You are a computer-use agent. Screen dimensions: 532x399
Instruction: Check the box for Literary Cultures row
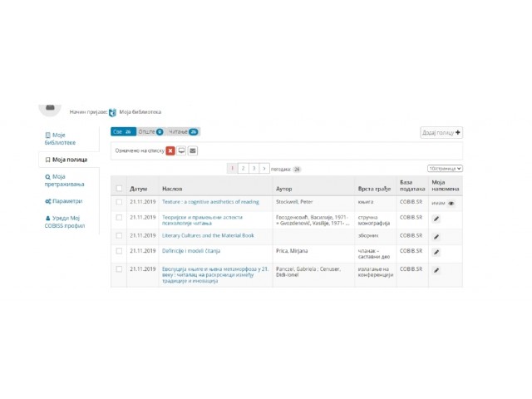tap(119, 235)
